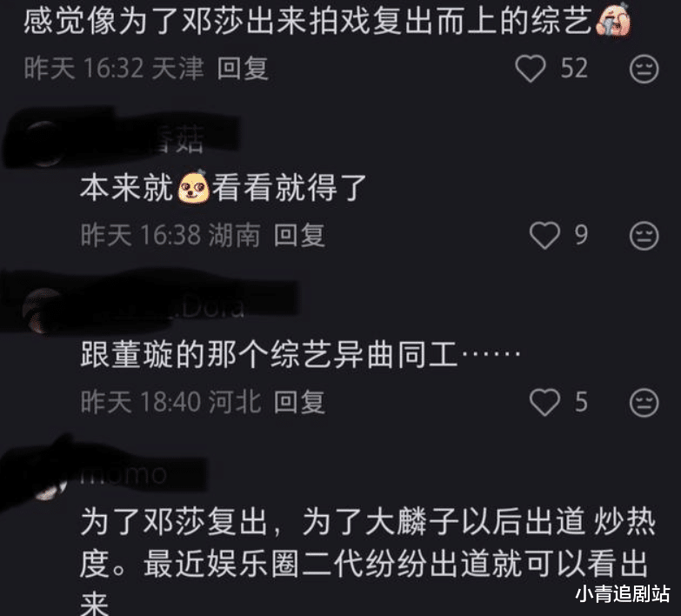Screen dimensions: 681x616
Task: Dislike the 河北 comment with 5 likes
Action: [644, 402]
